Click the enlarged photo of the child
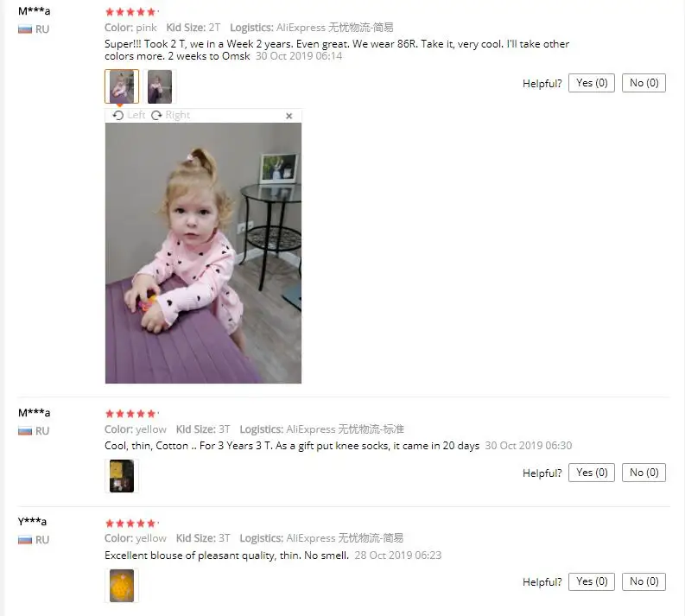Screen dimensions: 685x616 [203, 253]
